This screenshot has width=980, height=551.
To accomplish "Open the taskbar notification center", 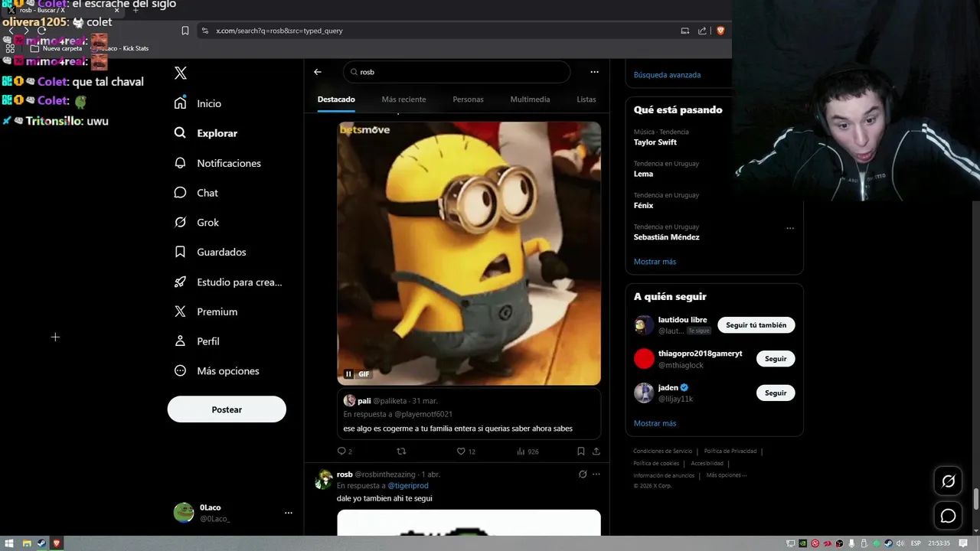I will pos(963,543).
